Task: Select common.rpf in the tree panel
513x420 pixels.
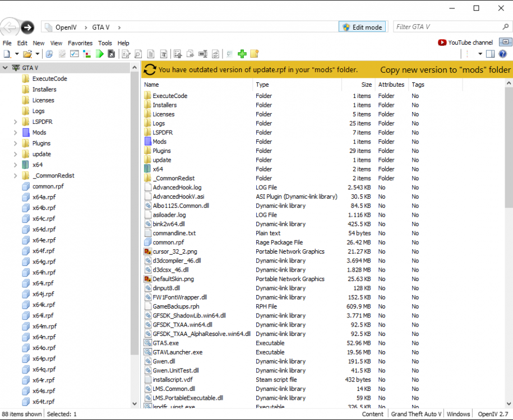Action: pos(48,186)
